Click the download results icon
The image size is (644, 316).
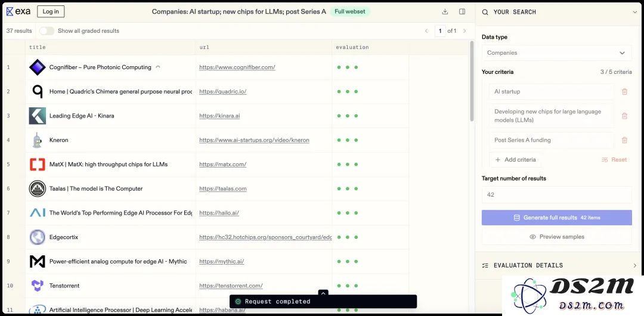pyautogui.click(x=445, y=11)
